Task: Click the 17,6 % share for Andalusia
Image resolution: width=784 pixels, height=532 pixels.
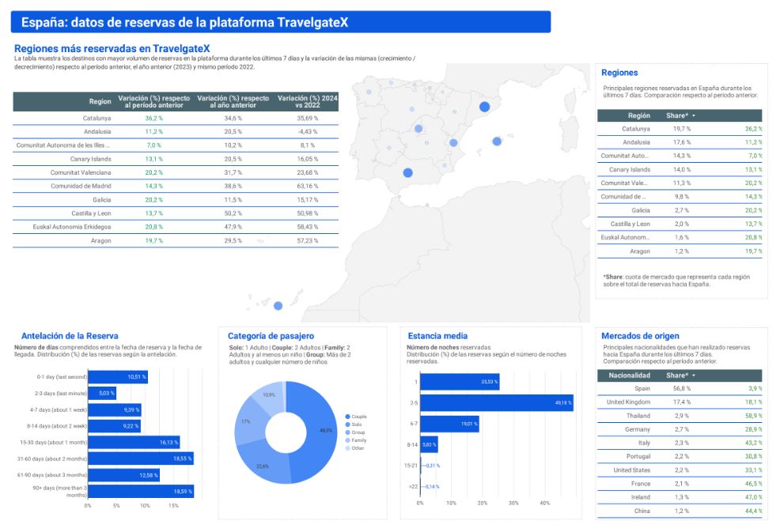Action: pos(682,142)
